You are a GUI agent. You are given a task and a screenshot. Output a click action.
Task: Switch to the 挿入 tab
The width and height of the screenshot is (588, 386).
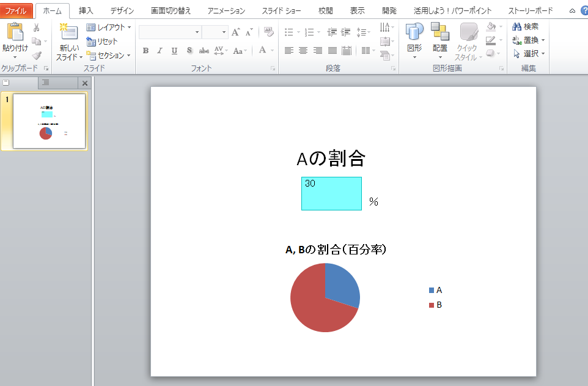pos(85,10)
